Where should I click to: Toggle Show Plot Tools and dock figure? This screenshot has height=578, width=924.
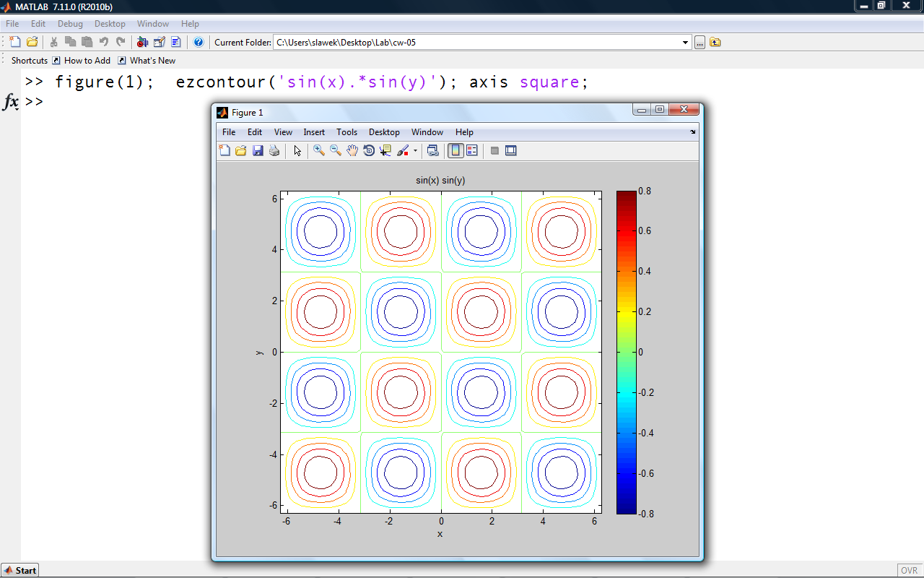(x=511, y=150)
